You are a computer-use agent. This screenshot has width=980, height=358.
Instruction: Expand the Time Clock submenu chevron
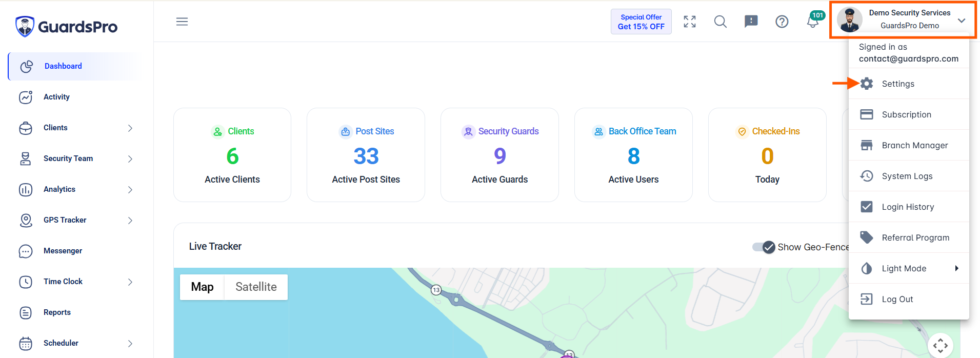tap(130, 282)
